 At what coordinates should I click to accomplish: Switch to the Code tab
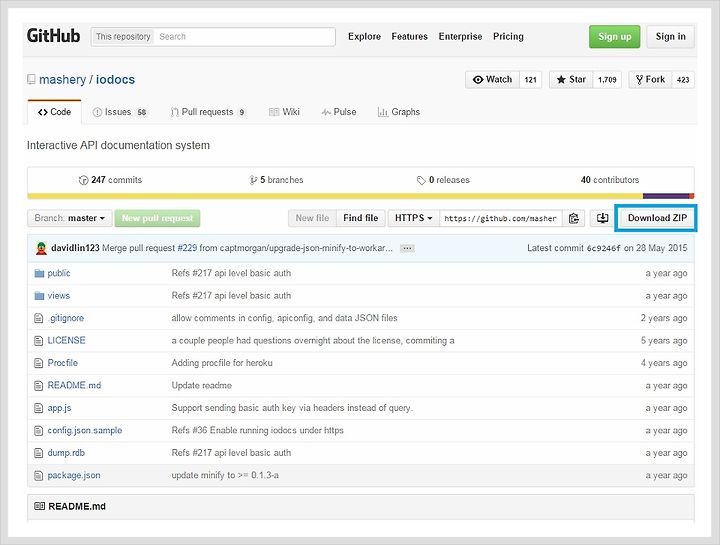tap(55, 112)
